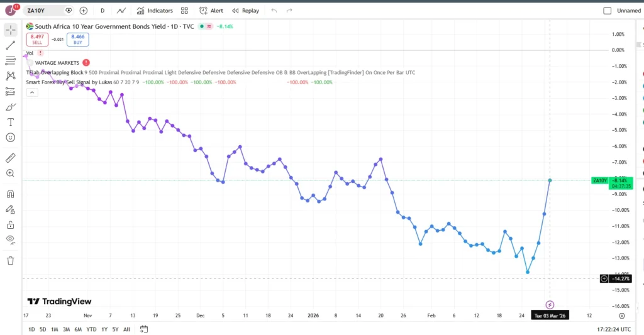The height and width of the screenshot is (335, 644).
Task: Open the D interval dropdown
Action: [x=103, y=11]
